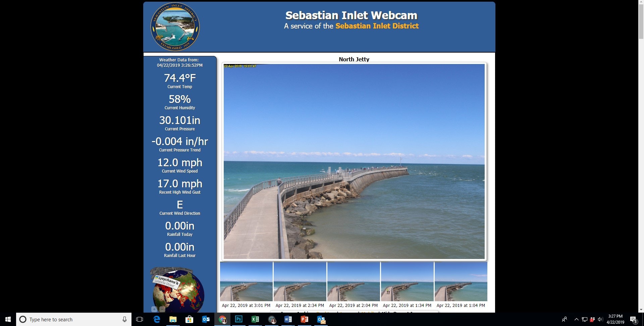Zoom in on the visitor globe widget

tap(154, 309)
